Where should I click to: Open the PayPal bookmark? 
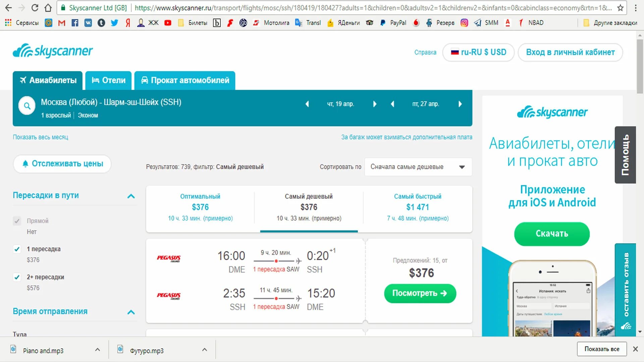coord(393,23)
